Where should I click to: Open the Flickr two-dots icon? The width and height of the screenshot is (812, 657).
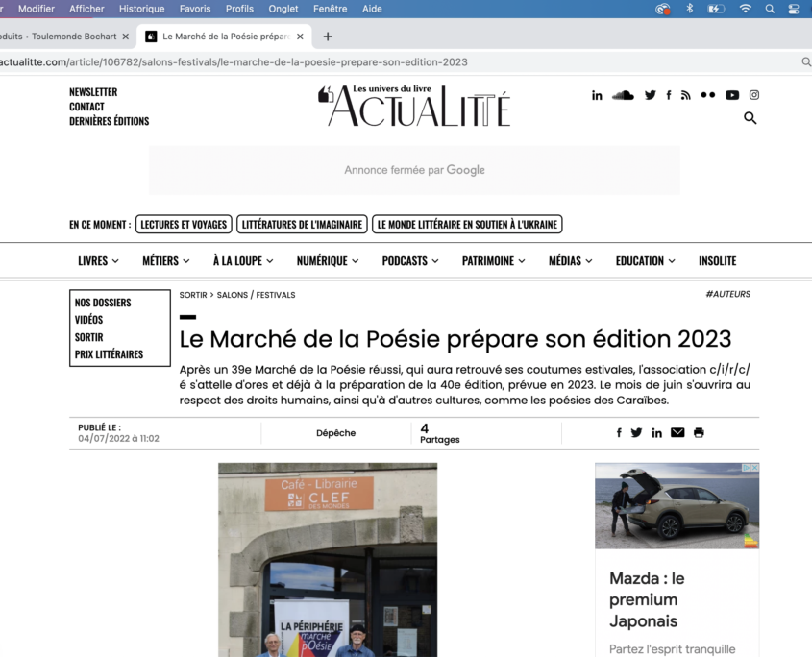point(708,95)
